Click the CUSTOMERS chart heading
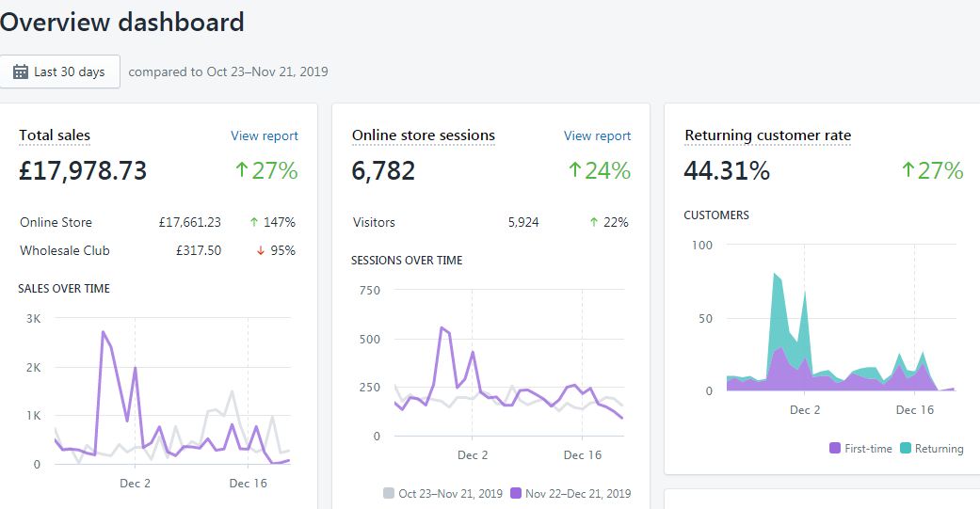The image size is (980, 509). (x=716, y=215)
